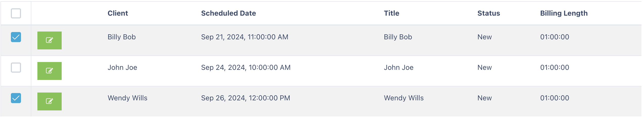644x120 pixels.
Task: Click the Sep 24, 2024 scheduled date
Action: point(246,68)
